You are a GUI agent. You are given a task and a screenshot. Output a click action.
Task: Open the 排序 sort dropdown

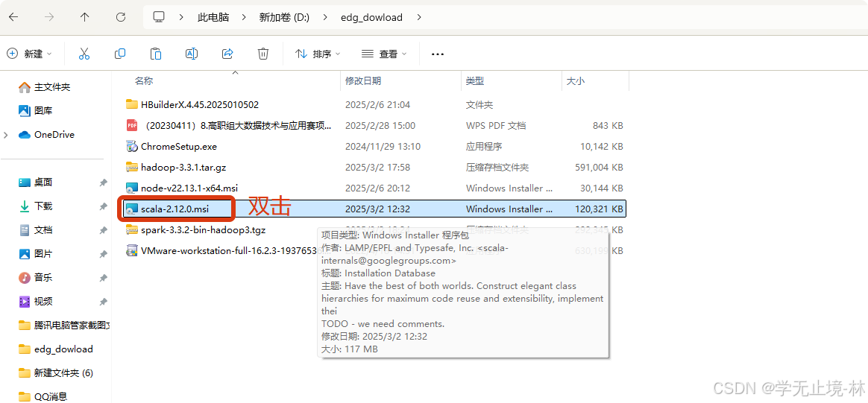(318, 54)
